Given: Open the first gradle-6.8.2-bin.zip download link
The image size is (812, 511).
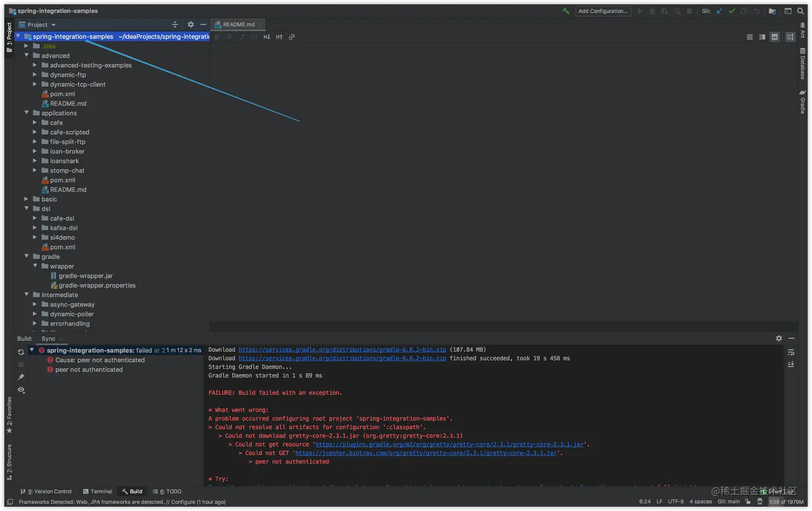Looking at the screenshot, I should [342, 350].
